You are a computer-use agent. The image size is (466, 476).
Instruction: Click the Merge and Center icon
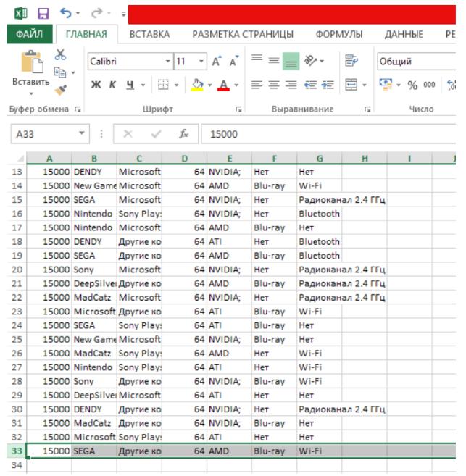pos(351,85)
